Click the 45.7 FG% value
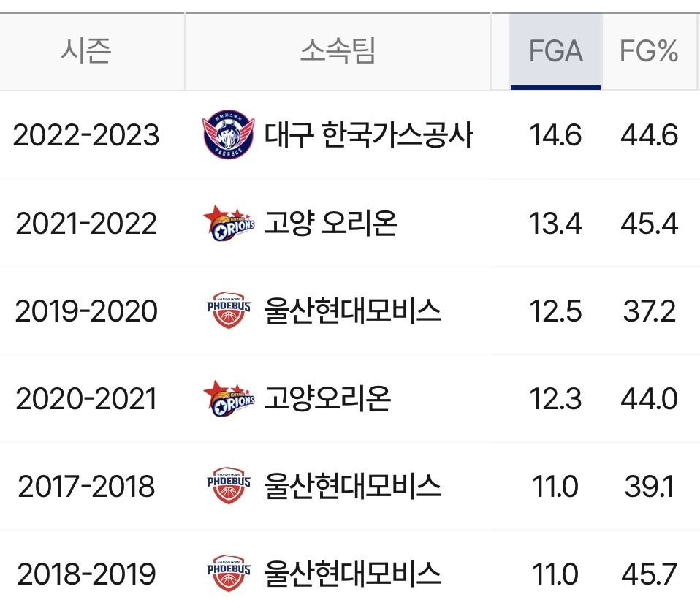The image size is (700, 616). [x=649, y=574]
